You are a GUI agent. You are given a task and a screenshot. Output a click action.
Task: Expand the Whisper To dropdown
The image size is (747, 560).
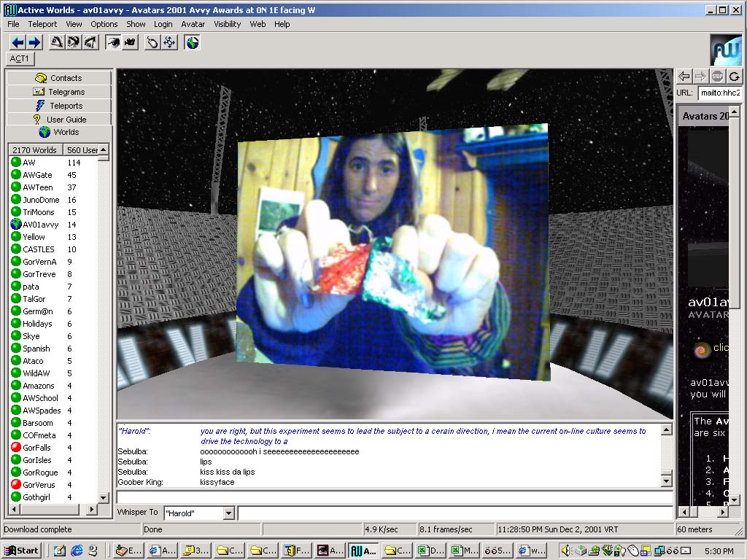click(228, 513)
